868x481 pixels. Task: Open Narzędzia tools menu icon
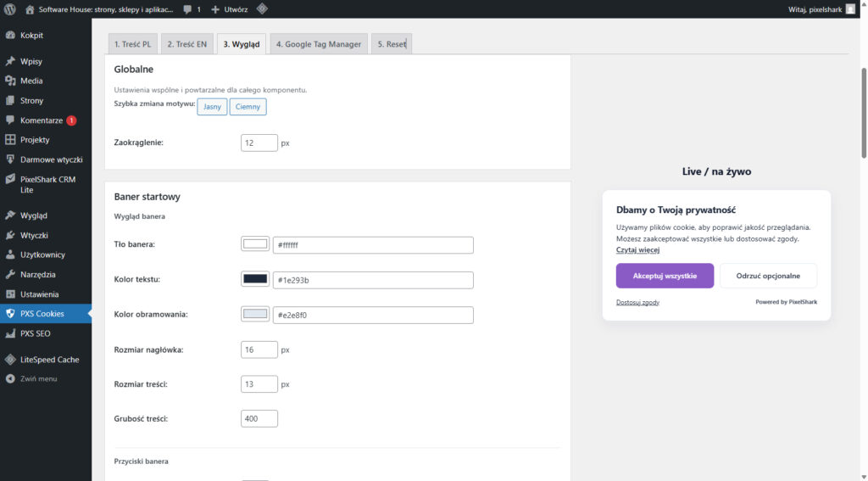pyautogui.click(x=10, y=274)
